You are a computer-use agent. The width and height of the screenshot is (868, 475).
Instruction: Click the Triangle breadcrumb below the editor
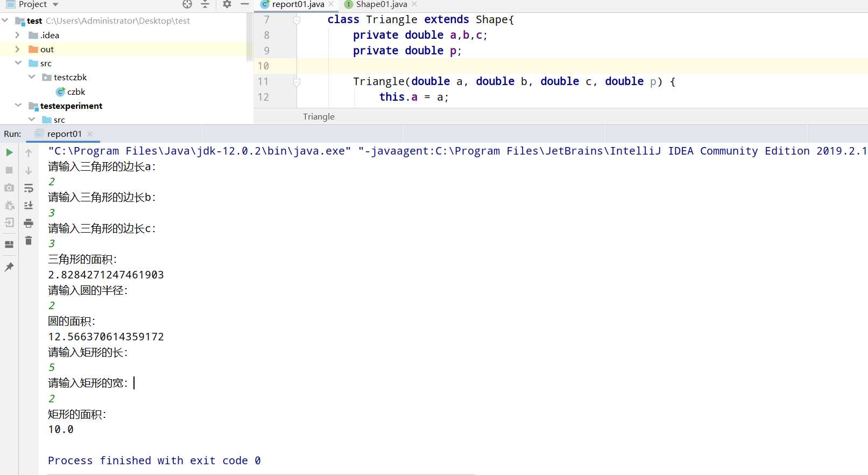pos(319,116)
